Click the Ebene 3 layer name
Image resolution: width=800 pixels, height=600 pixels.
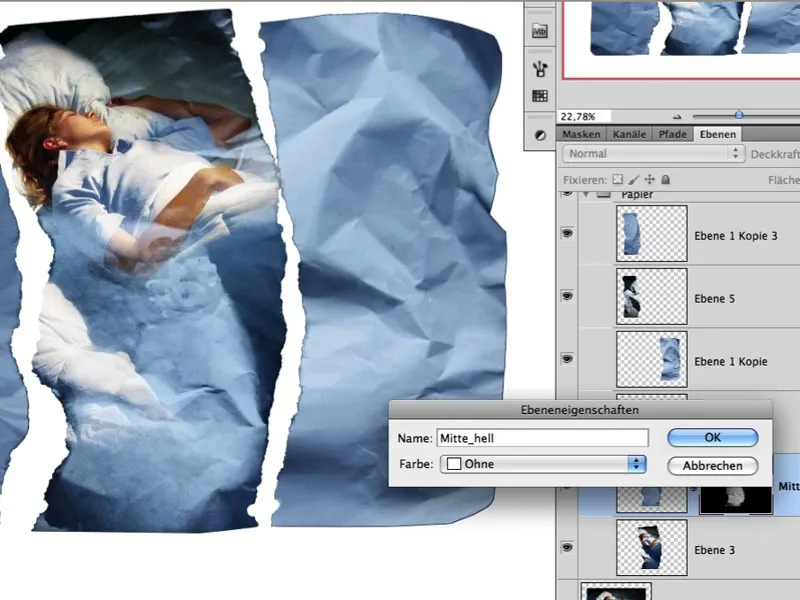714,550
